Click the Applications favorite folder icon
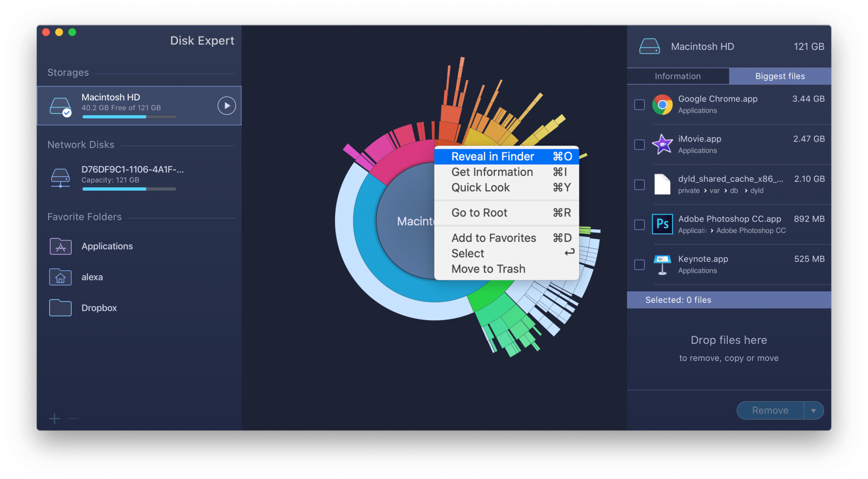Viewport: 868px width, 479px height. coord(60,246)
